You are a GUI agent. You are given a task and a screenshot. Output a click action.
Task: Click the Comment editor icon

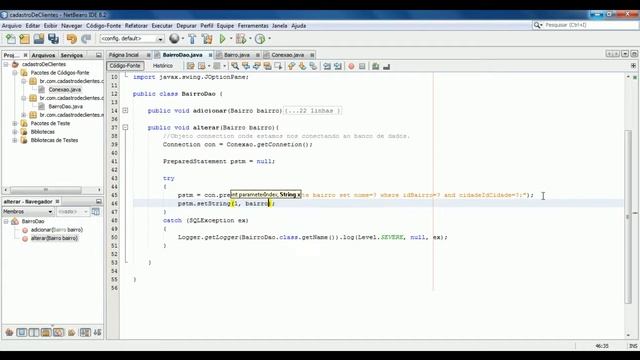(376, 66)
